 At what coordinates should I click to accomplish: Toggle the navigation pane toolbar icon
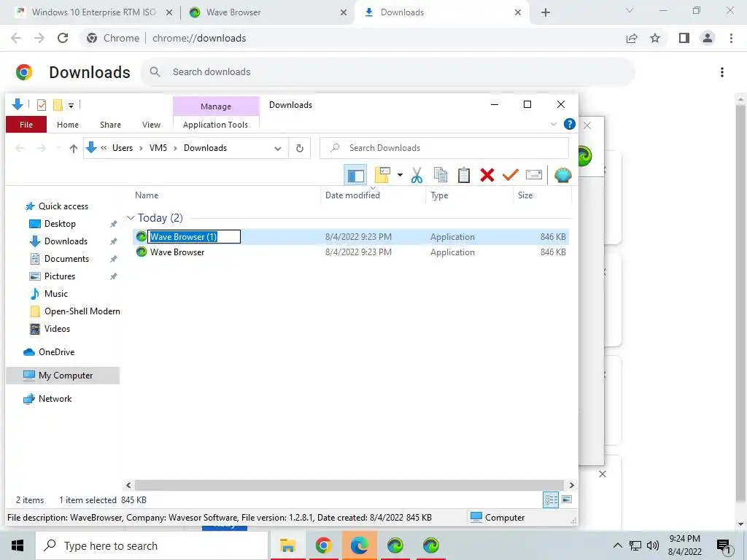(355, 175)
